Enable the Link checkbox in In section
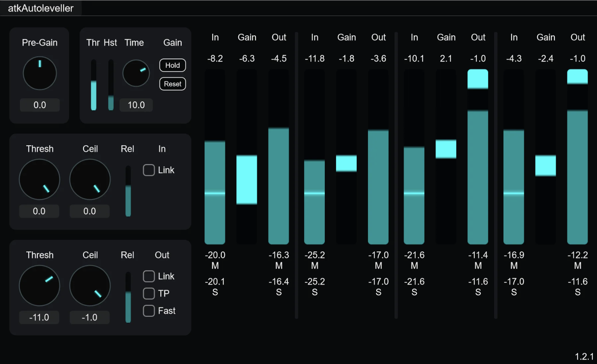 pyautogui.click(x=149, y=170)
